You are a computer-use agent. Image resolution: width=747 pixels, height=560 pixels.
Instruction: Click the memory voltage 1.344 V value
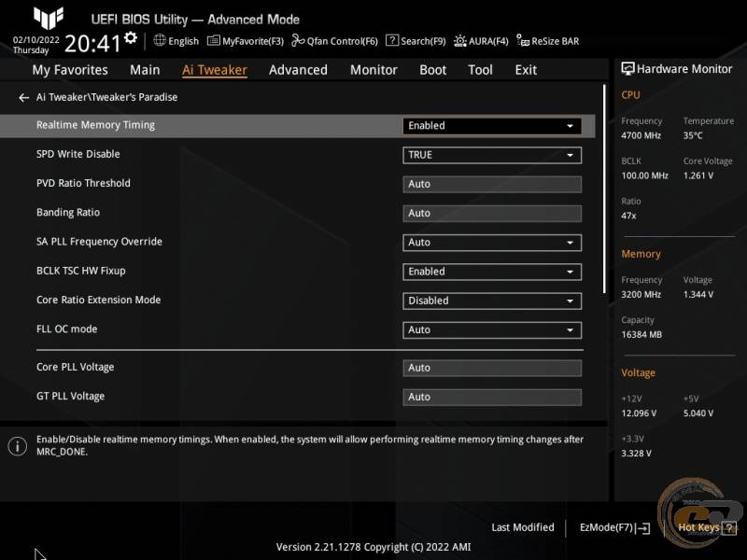pyautogui.click(x=698, y=295)
